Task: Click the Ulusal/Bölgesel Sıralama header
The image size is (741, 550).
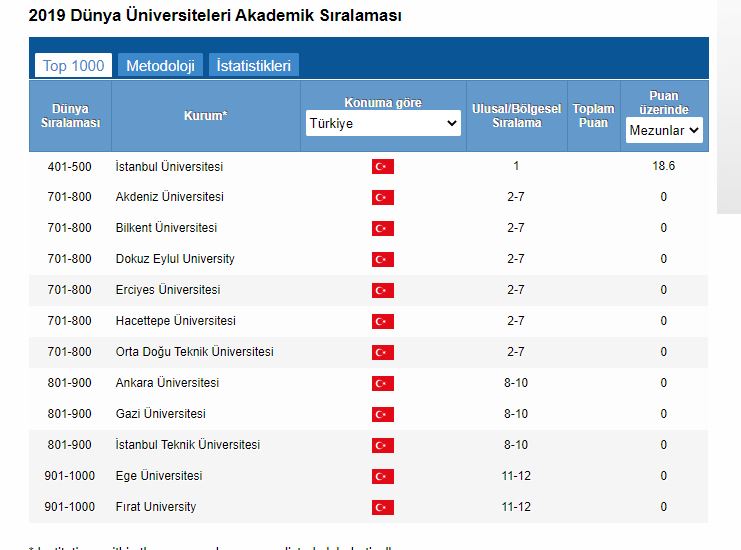Action: 517,116
